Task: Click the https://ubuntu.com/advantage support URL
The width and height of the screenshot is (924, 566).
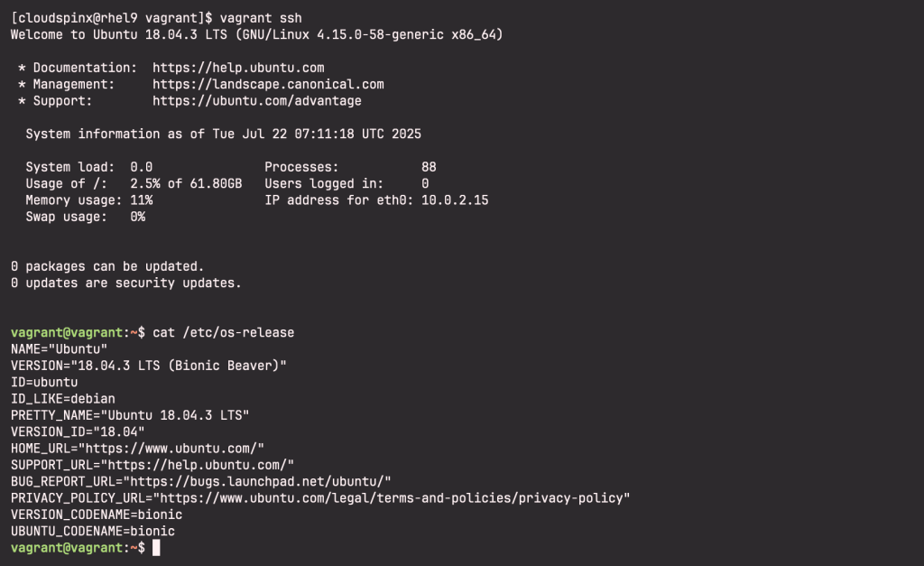Action: pos(257,101)
